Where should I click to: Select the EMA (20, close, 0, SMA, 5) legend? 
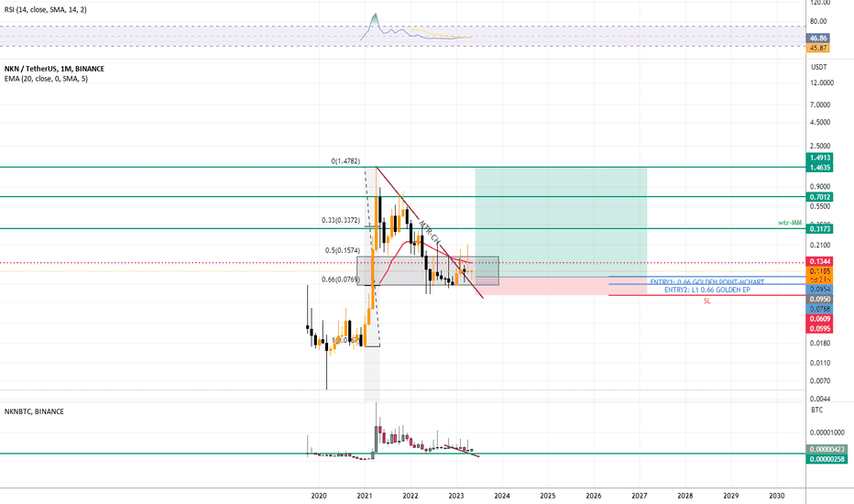pos(46,79)
